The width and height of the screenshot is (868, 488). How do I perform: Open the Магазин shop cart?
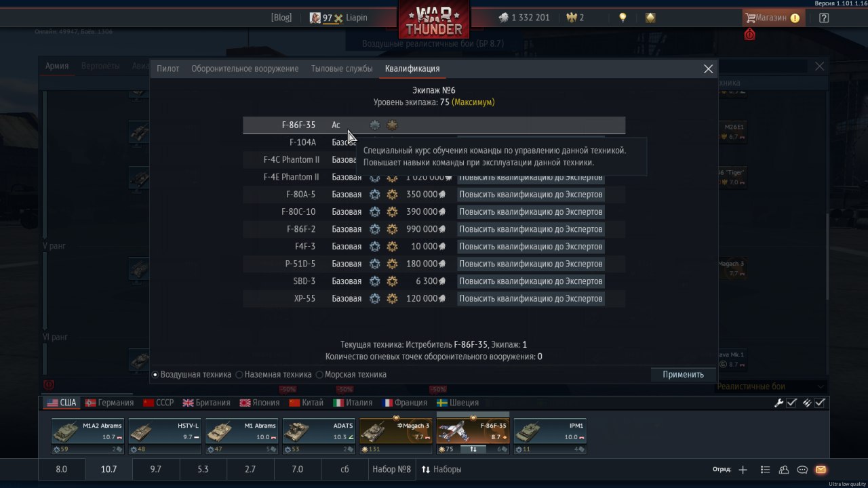(x=772, y=18)
